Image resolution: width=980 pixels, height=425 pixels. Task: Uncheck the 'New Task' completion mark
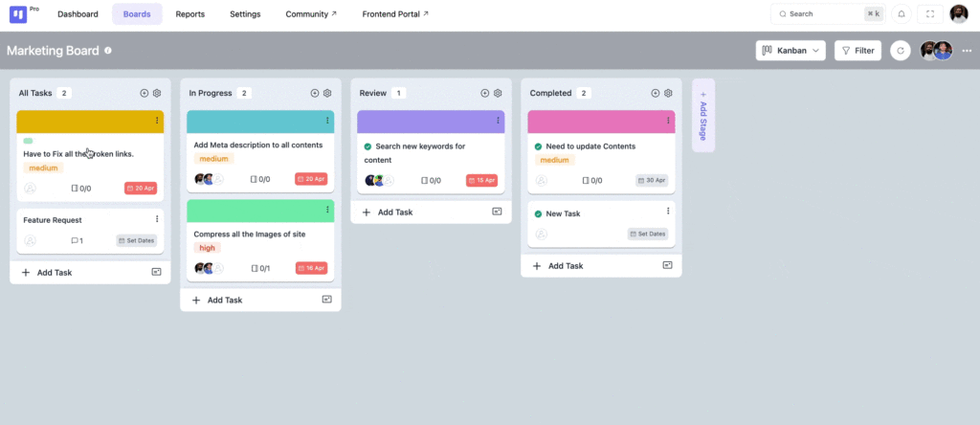click(x=538, y=213)
